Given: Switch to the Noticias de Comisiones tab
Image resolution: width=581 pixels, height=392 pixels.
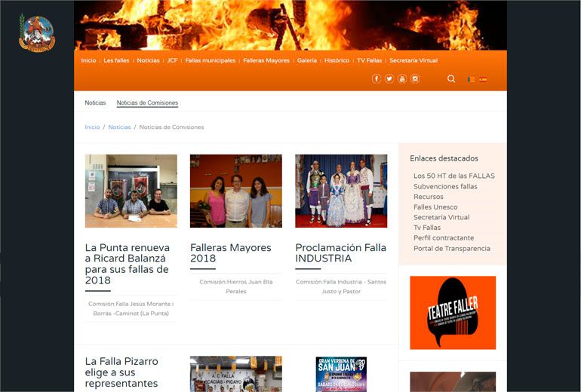Looking at the screenshot, I should [147, 103].
